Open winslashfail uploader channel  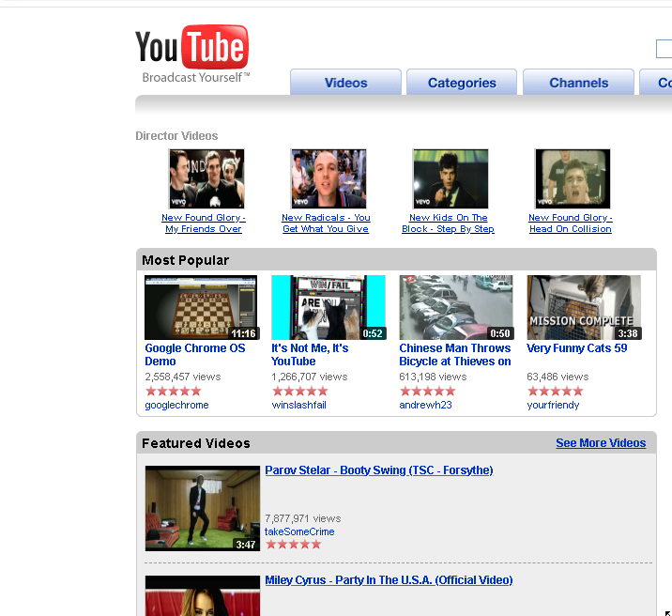(x=298, y=405)
